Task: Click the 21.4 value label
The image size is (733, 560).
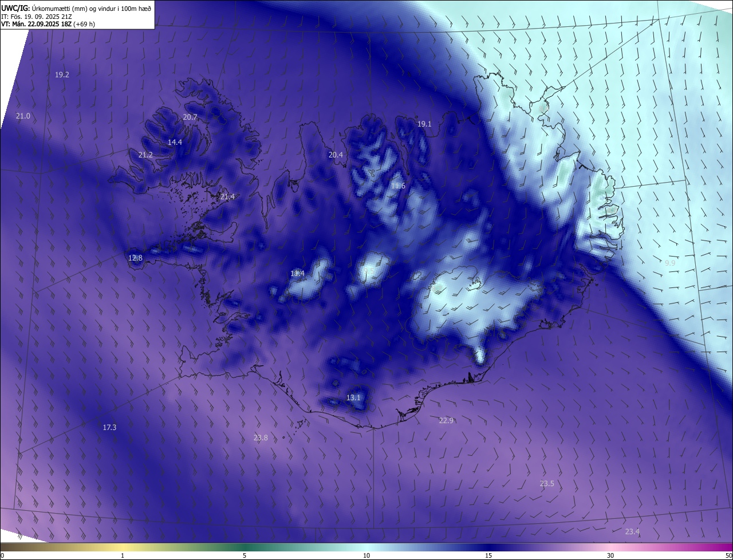Action: [x=227, y=197]
